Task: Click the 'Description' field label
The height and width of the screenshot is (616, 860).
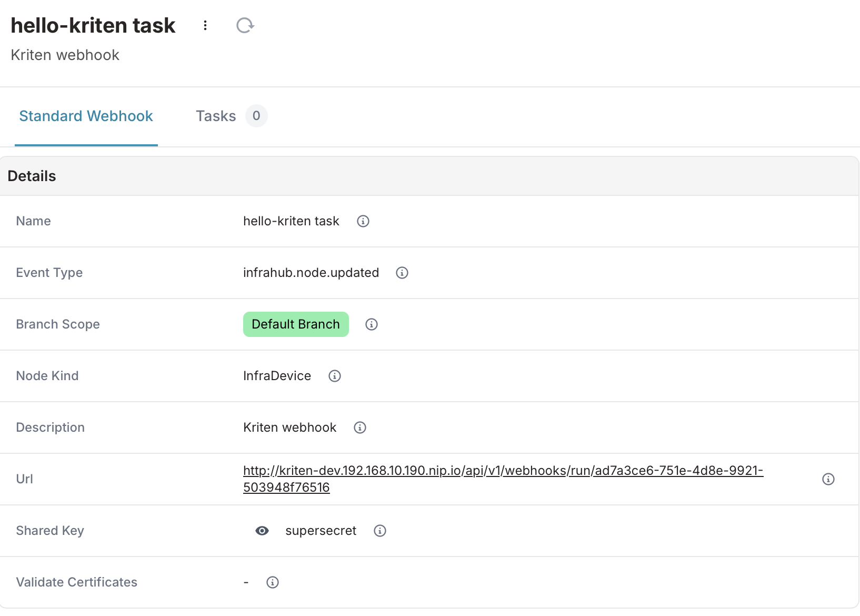Action: (51, 428)
